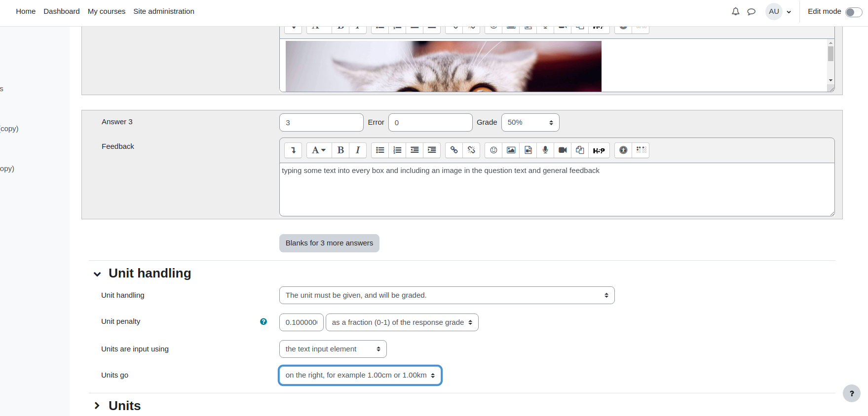Open manage files icon in feedback editor

click(x=580, y=150)
